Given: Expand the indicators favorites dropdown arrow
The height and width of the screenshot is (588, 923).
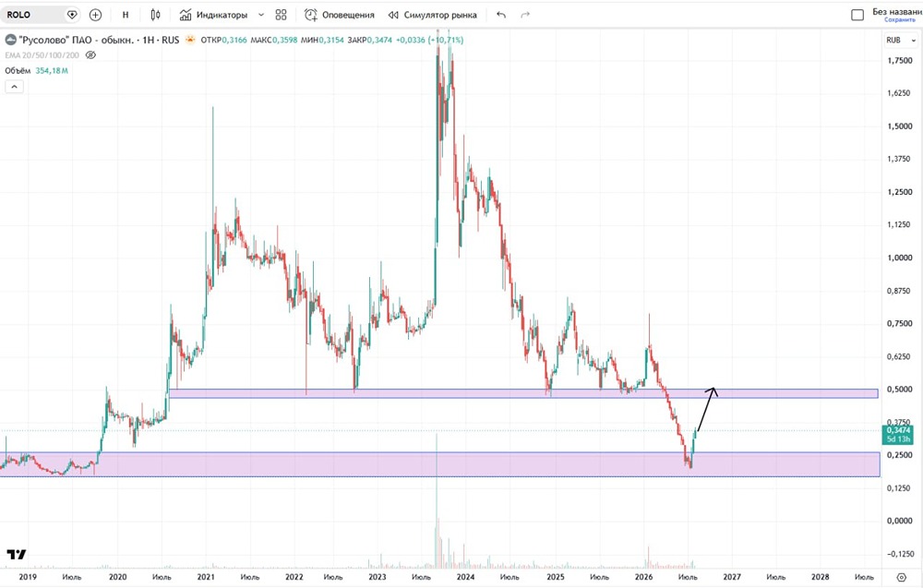Looking at the screenshot, I should [261, 15].
